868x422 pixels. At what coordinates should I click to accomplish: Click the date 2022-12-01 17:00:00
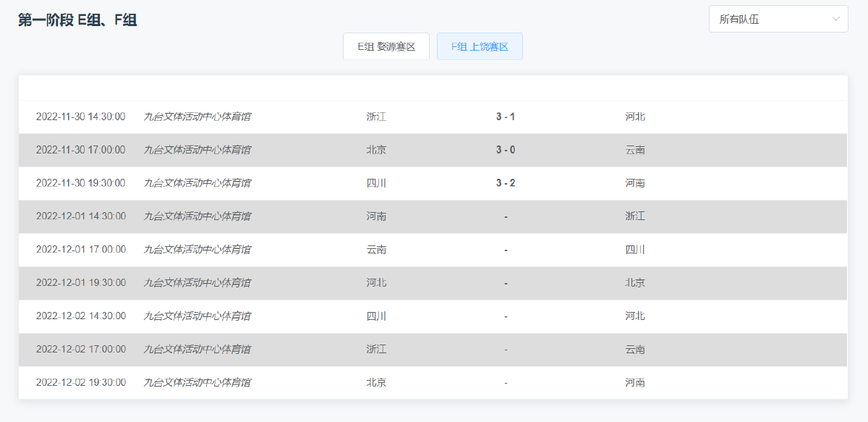(80, 250)
